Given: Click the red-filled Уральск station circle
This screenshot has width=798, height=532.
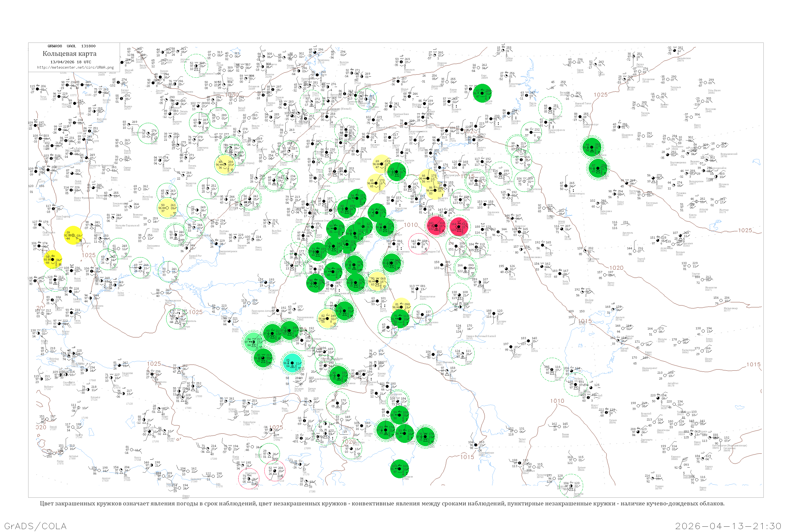Looking at the screenshot, I should coord(459,227).
